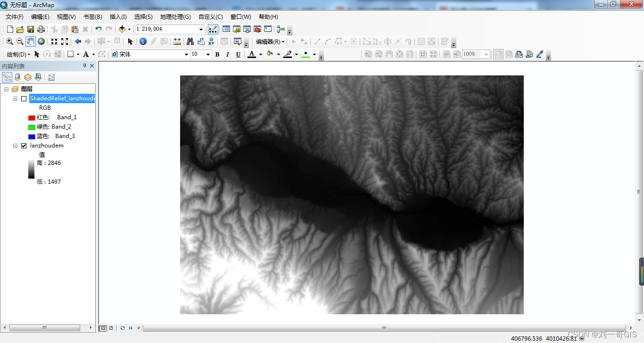This screenshot has width=644, height=343.
Task: Activate the Pan hand tool
Action: point(30,41)
